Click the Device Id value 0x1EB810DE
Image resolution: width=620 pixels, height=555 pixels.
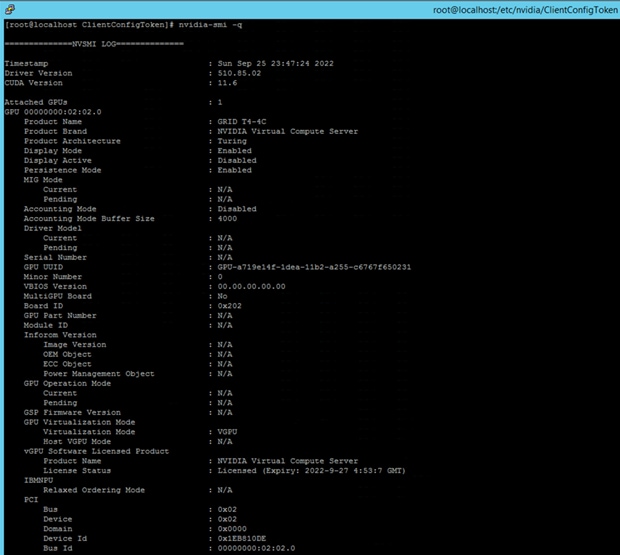click(242, 539)
